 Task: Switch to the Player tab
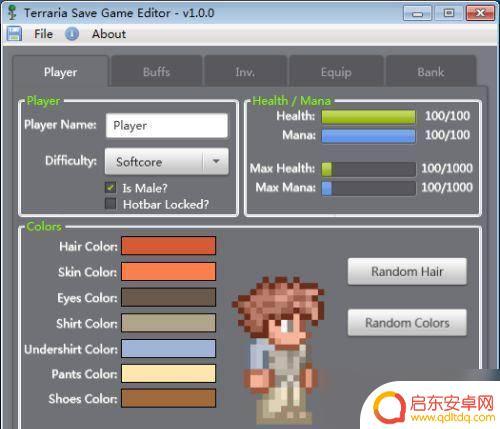[61, 71]
